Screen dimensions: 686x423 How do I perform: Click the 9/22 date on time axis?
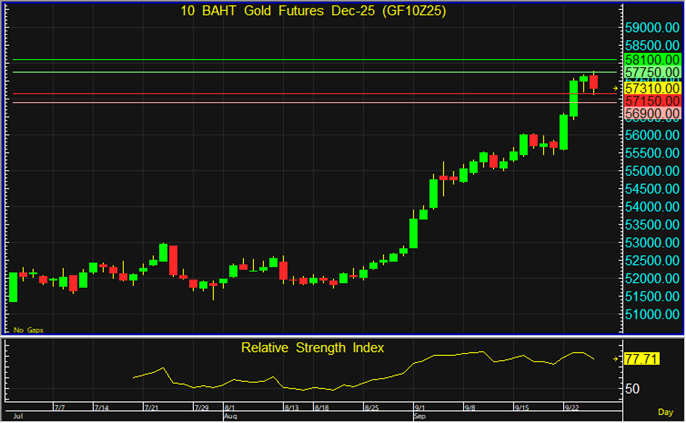(x=574, y=408)
